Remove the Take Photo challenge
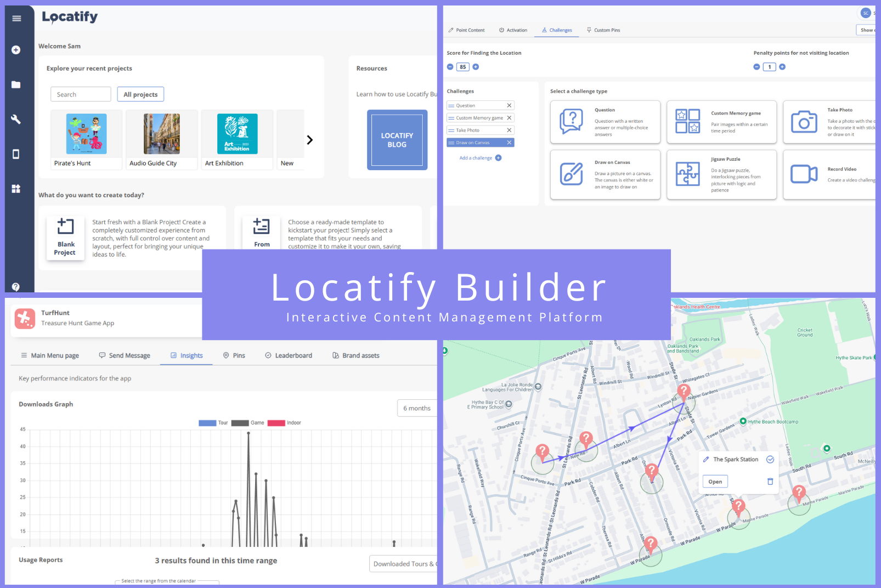Viewport: 881px width, 588px height. 509,131
